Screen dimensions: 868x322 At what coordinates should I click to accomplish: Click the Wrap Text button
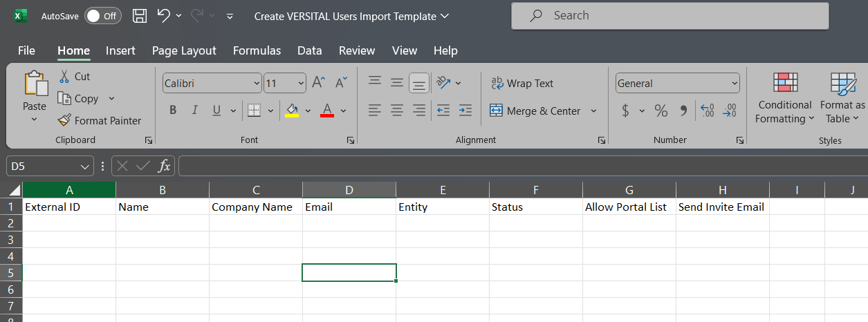pos(522,84)
